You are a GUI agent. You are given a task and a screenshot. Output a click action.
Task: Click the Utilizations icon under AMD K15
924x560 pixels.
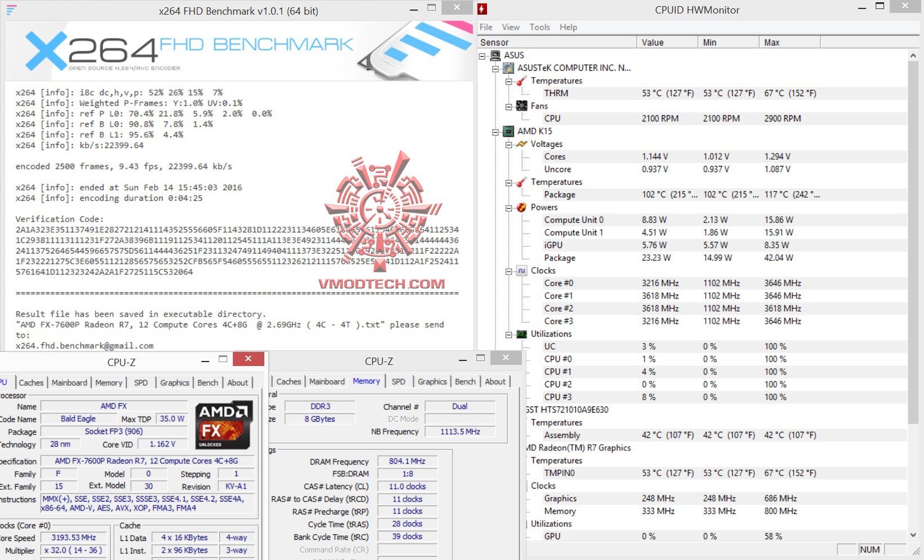tap(521, 334)
